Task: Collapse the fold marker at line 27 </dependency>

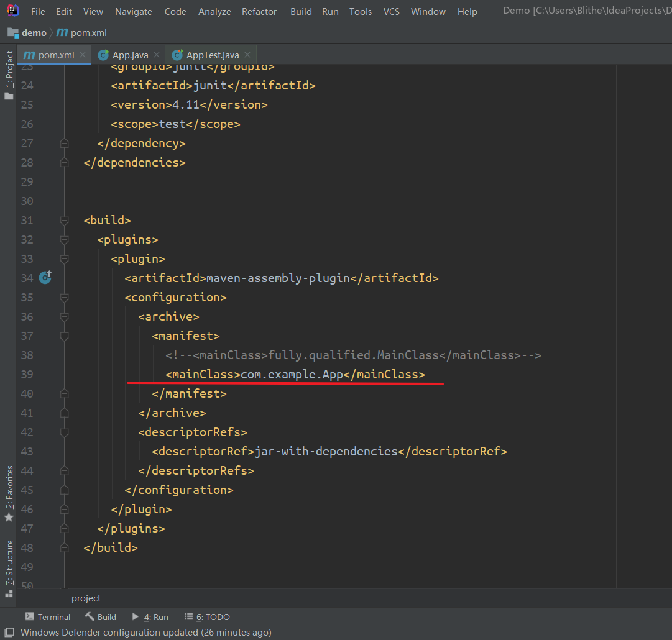Action: tap(64, 143)
